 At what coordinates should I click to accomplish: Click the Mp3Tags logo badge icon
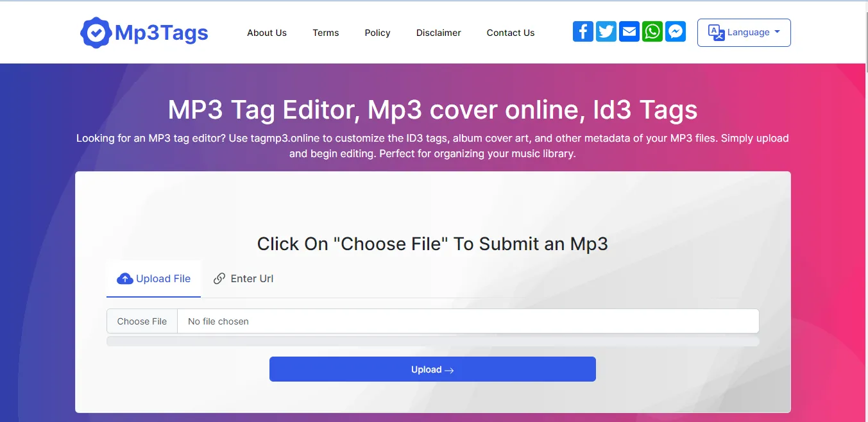[x=95, y=32]
